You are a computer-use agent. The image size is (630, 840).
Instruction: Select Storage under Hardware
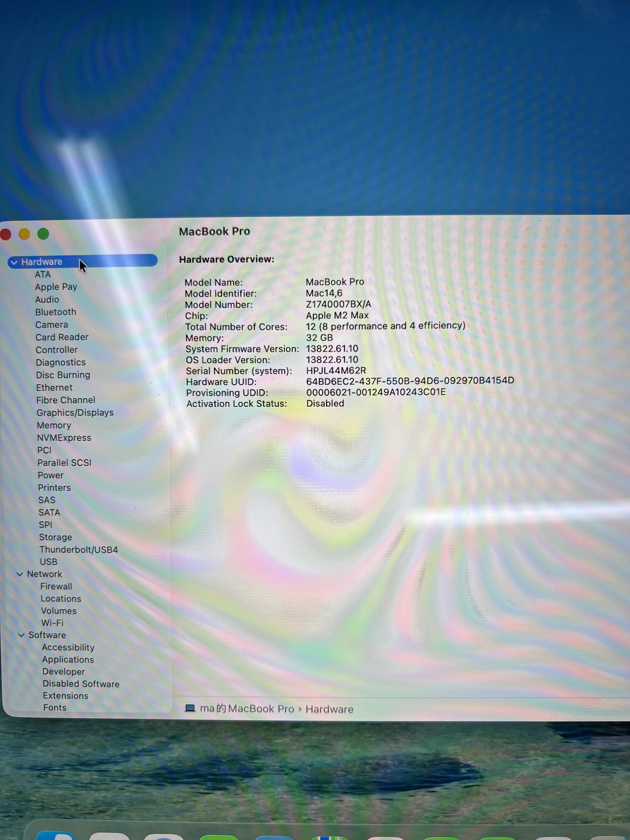click(x=55, y=537)
